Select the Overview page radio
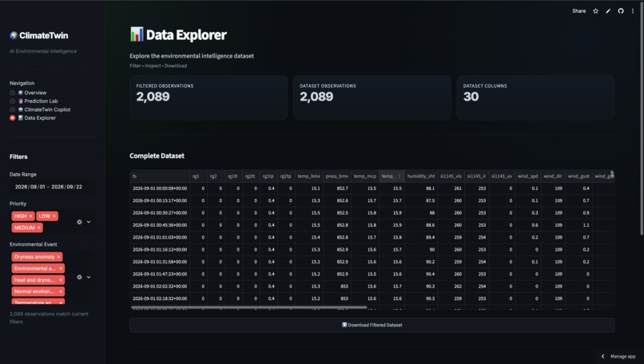This screenshot has width=644, height=364. coord(12,93)
